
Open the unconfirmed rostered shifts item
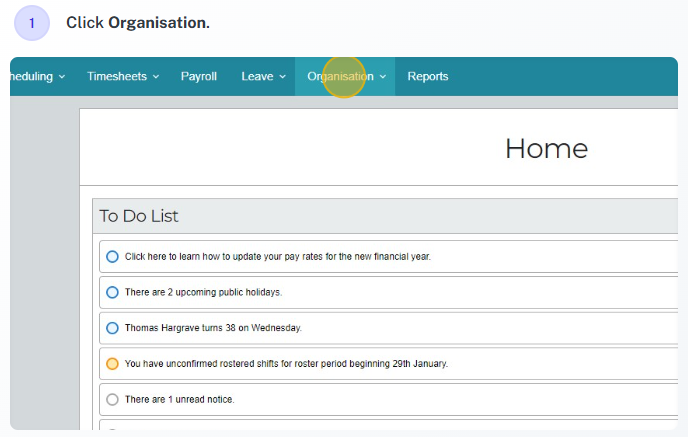click(x=388, y=364)
